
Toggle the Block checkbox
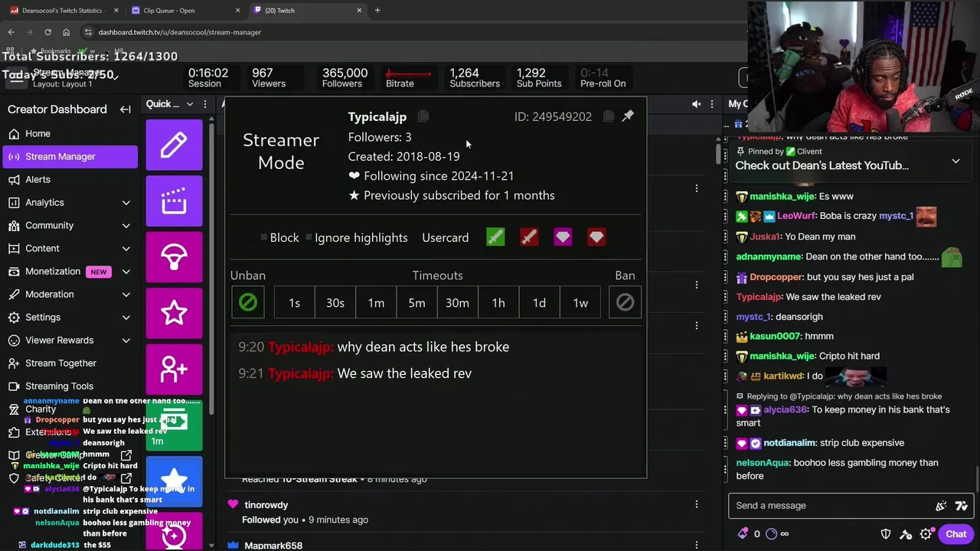tap(264, 238)
